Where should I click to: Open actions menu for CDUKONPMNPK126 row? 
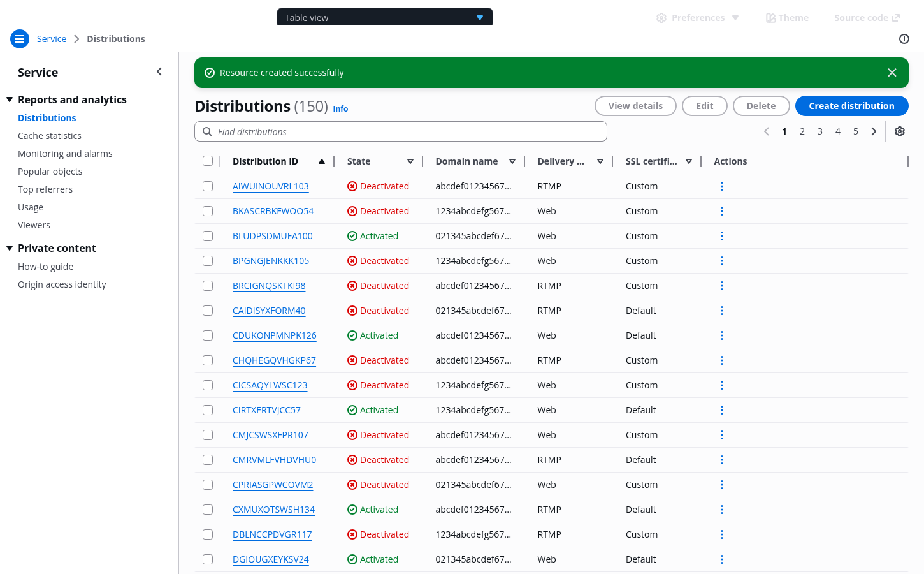(721, 335)
